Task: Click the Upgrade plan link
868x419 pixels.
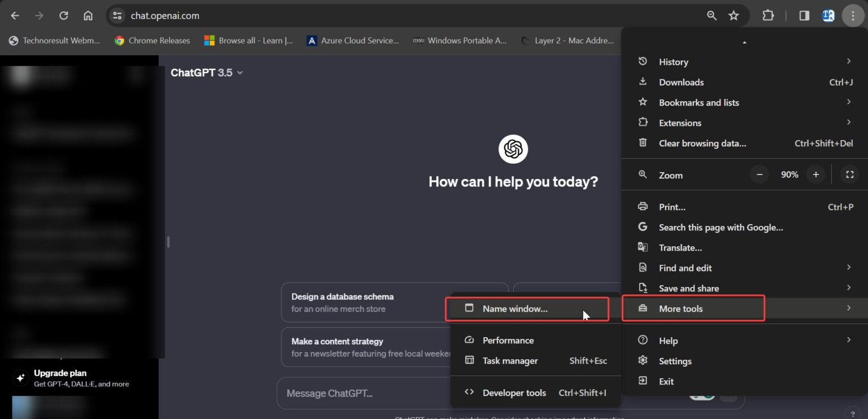Action: 60,373
